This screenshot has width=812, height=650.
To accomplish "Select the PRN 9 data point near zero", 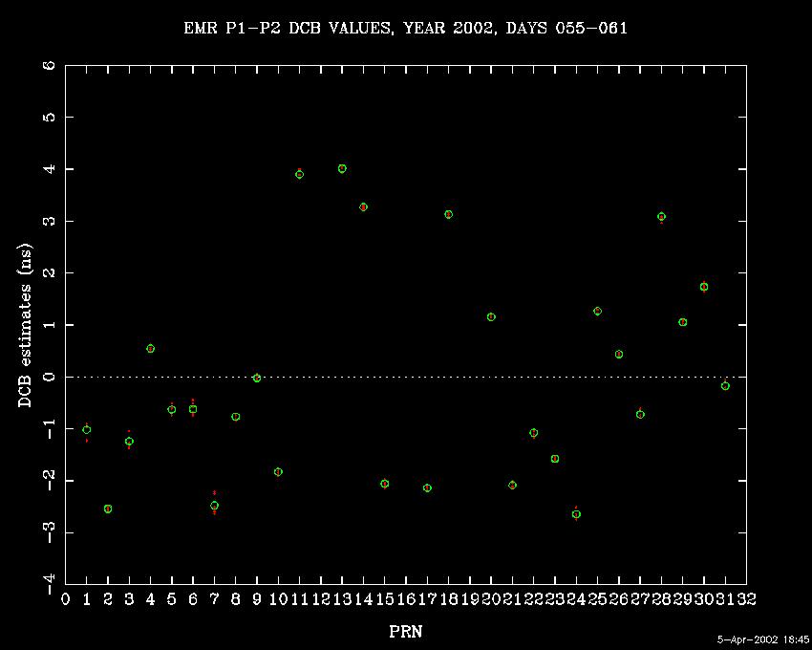I will click(x=257, y=379).
